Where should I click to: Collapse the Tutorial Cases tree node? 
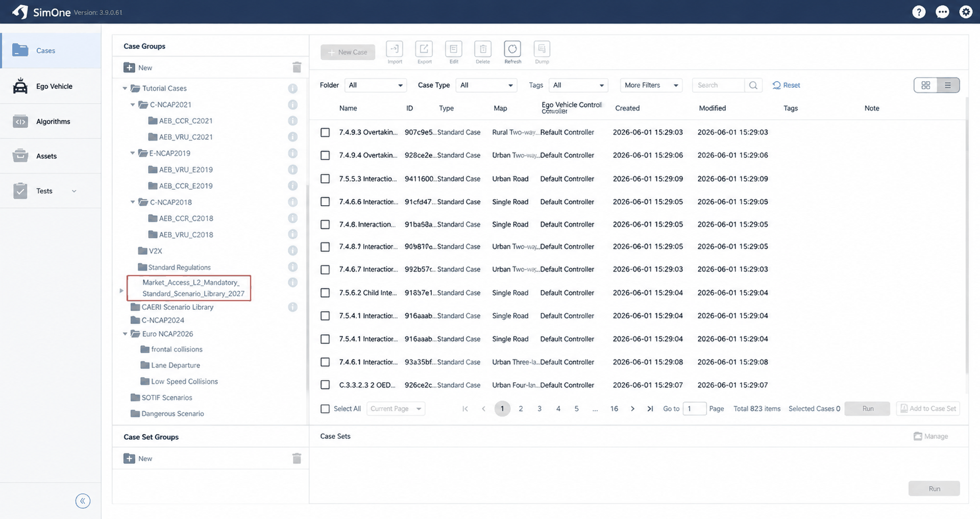coord(125,88)
